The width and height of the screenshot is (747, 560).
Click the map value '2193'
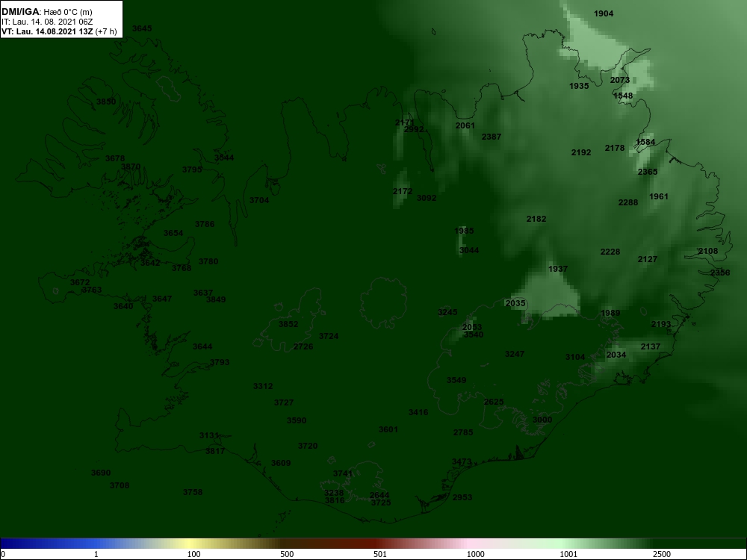pyautogui.click(x=661, y=324)
